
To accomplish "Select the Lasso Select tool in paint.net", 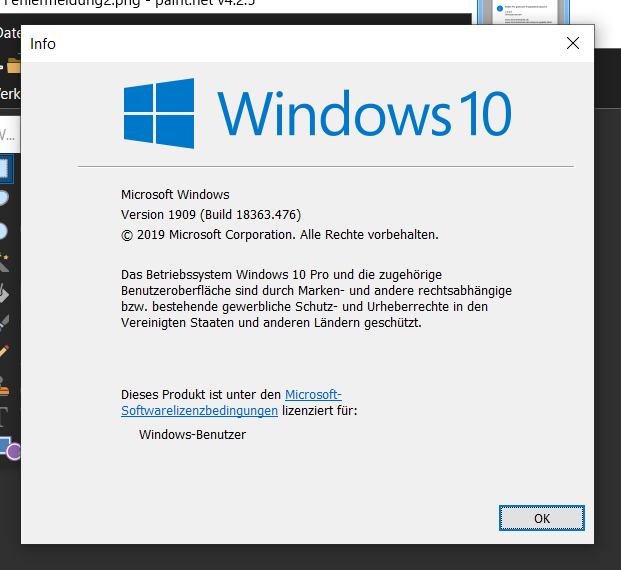I will click(4, 198).
